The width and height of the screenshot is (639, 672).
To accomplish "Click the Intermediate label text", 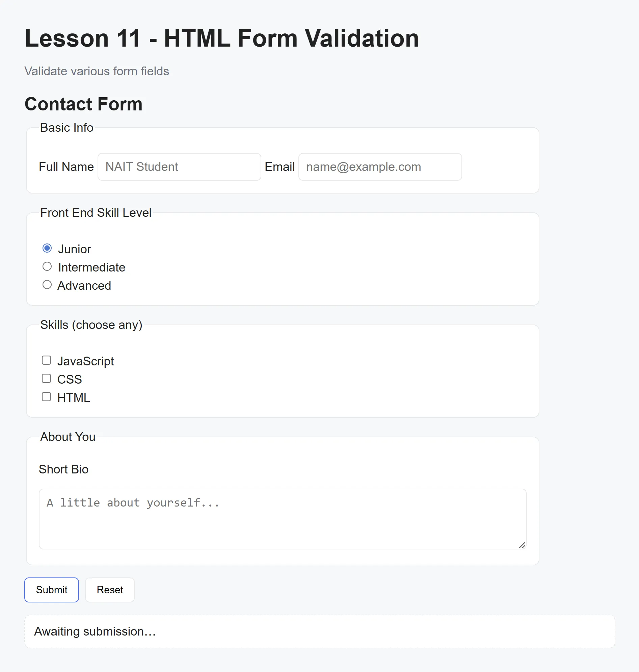I will click(x=91, y=267).
